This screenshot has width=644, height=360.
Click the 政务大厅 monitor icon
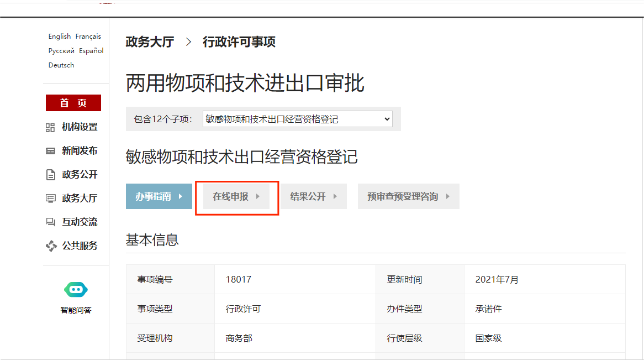(x=50, y=199)
